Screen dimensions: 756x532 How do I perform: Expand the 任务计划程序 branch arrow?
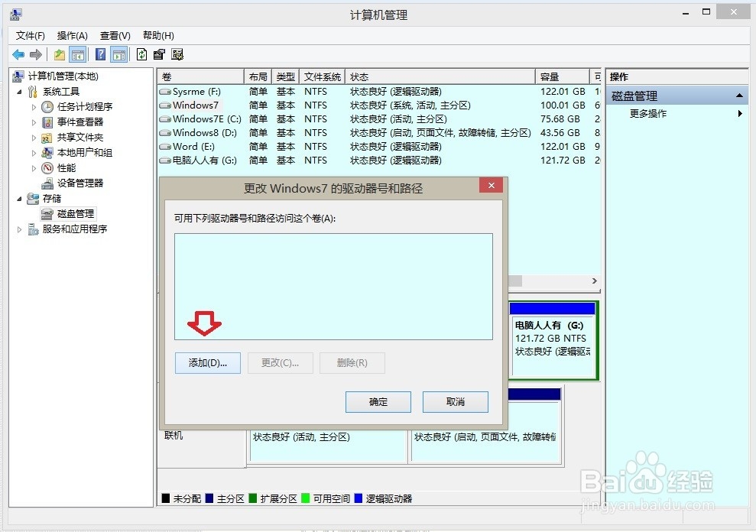point(34,107)
